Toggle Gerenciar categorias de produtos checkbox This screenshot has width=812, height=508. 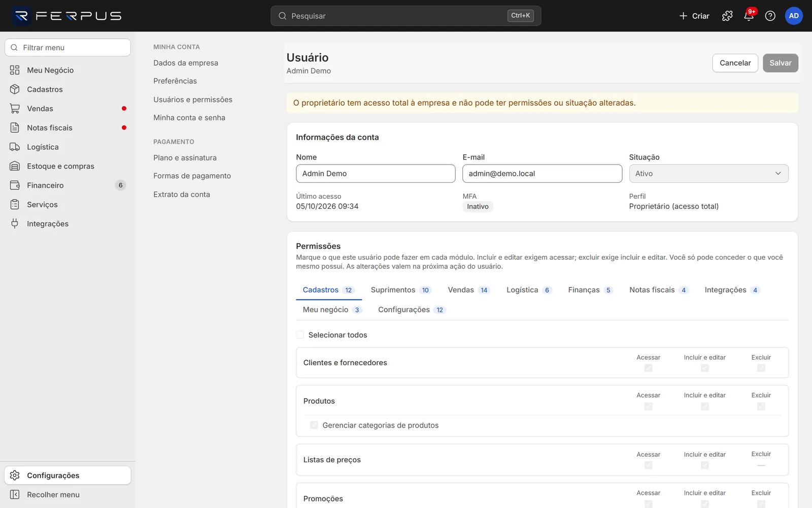[314, 425]
